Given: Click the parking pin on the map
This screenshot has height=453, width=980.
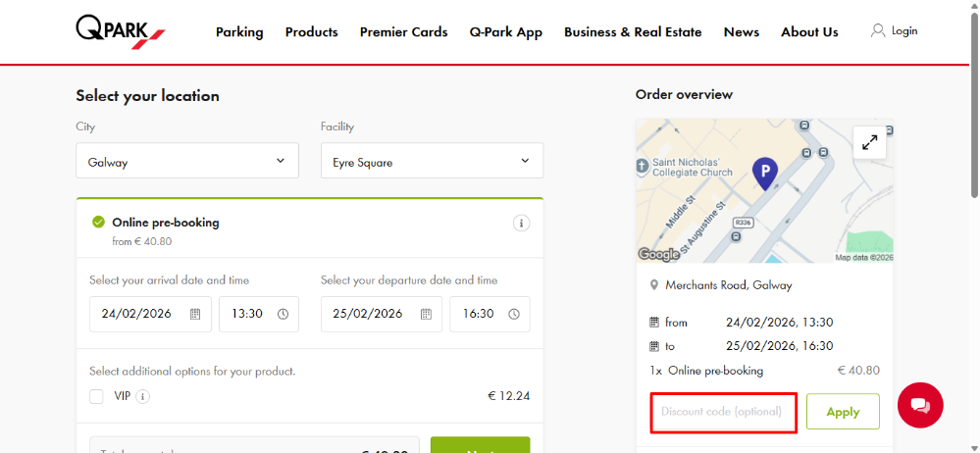Looking at the screenshot, I should coord(765,174).
